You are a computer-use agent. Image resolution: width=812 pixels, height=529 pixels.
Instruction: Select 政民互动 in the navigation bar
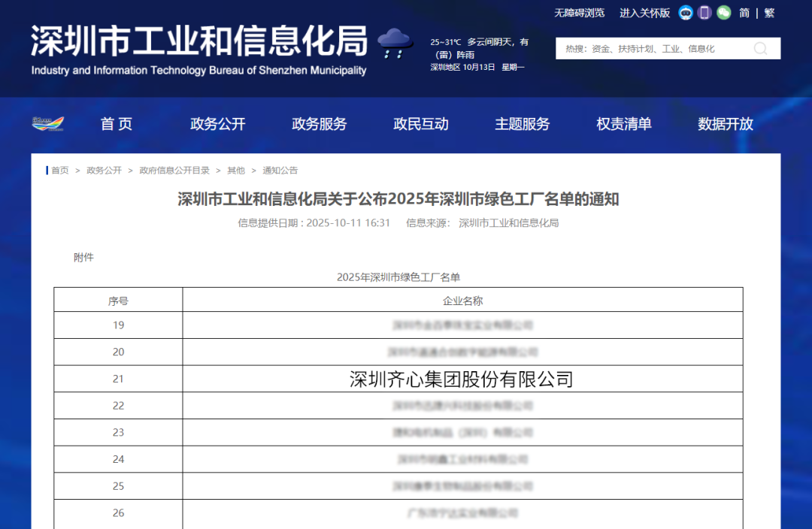point(420,124)
